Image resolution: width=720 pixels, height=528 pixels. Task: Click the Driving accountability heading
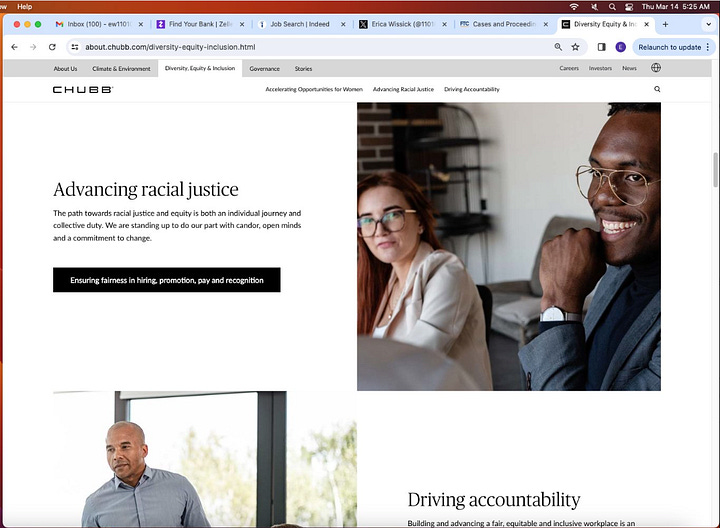pos(494,500)
